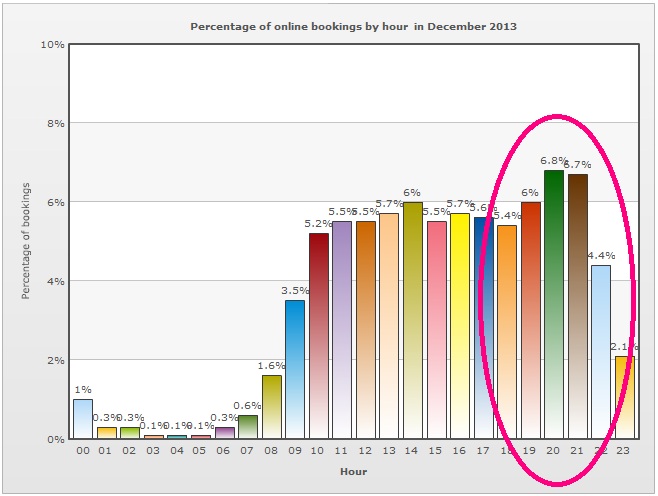Select the 4.4% data label
This screenshot has height=496, width=658.
click(x=601, y=255)
